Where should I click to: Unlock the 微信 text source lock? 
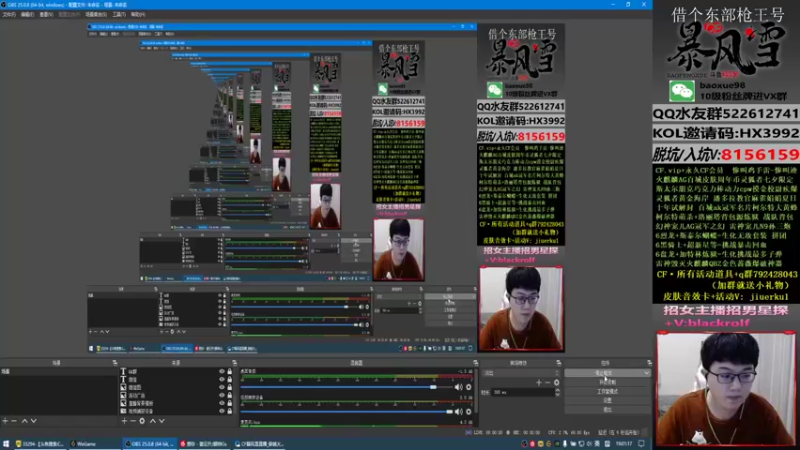point(230,380)
